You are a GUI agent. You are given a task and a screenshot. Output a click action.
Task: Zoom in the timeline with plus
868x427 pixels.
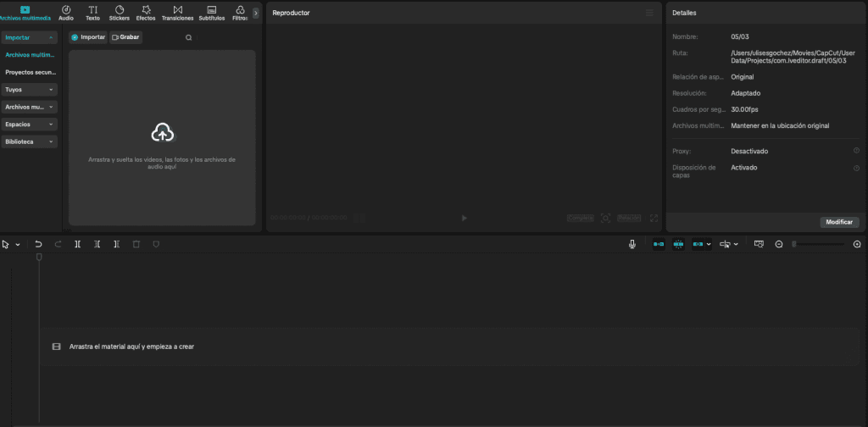click(857, 244)
